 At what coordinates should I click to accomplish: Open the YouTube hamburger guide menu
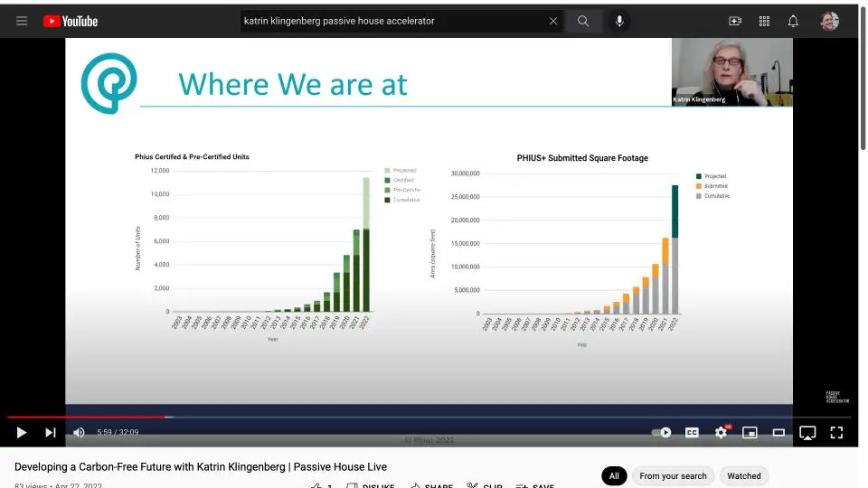coord(22,21)
